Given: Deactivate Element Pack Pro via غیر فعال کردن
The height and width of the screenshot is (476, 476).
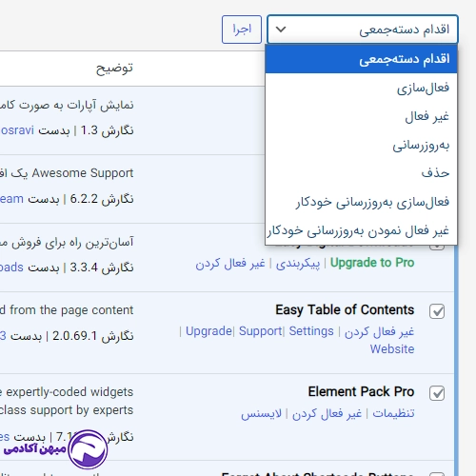Looking at the screenshot, I should [x=327, y=414].
